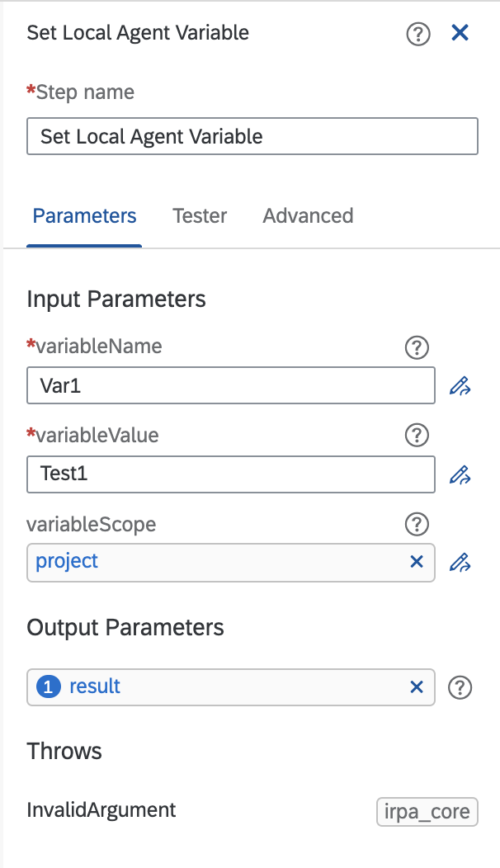The width and height of the screenshot is (500, 868).
Task: Open the Advanced tab
Action: click(x=308, y=216)
